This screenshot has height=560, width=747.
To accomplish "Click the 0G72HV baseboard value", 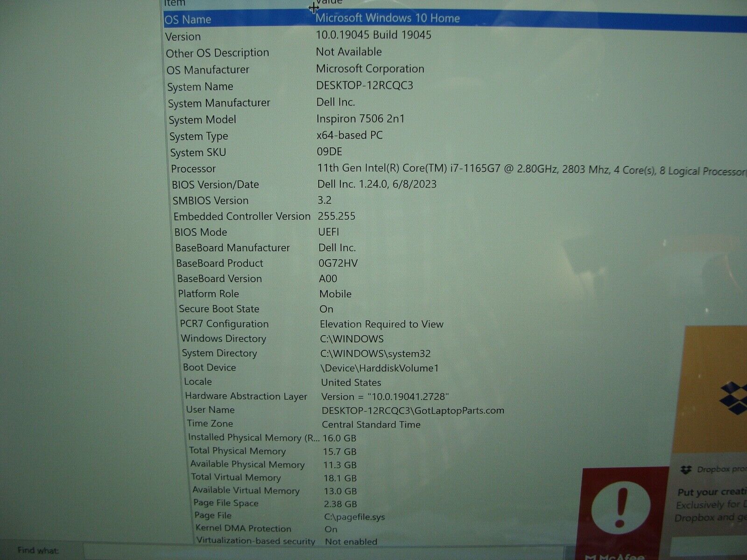I will pyautogui.click(x=338, y=263).
